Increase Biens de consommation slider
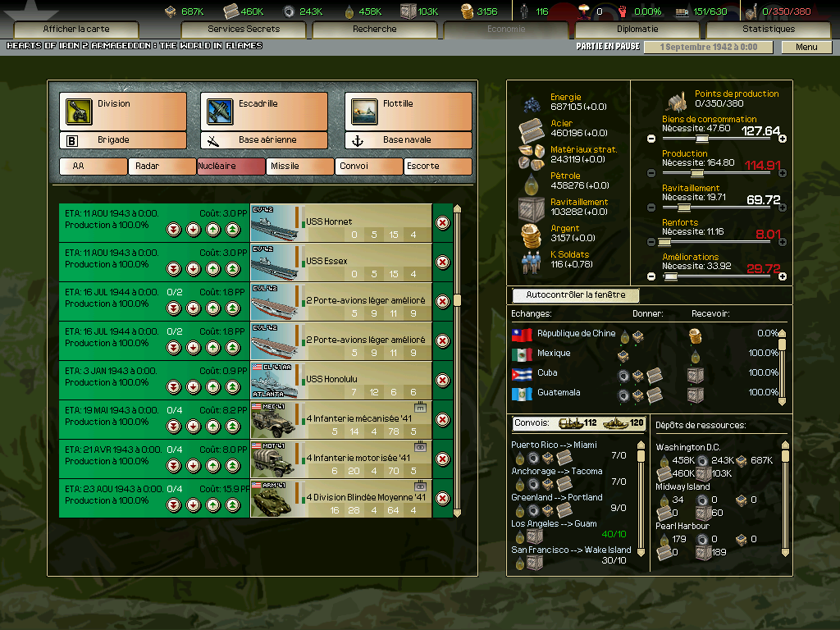Screen dimensions: 840x630 tap(782, 139)
